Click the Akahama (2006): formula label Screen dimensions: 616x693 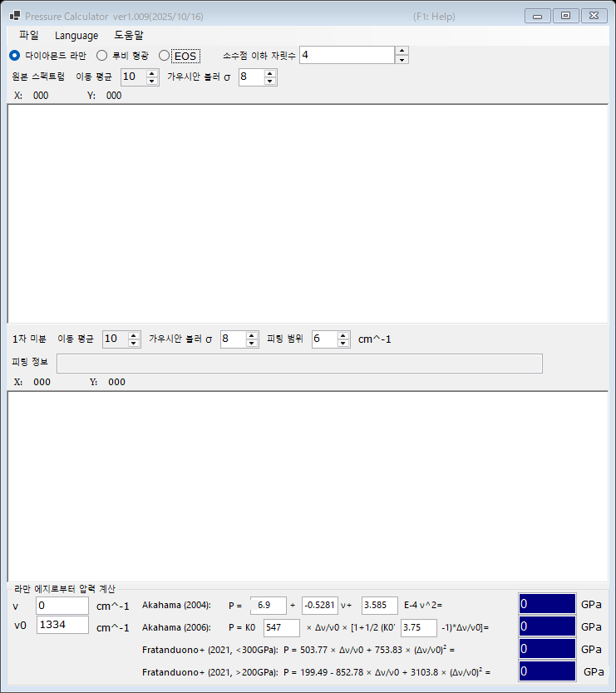point(176,627)
